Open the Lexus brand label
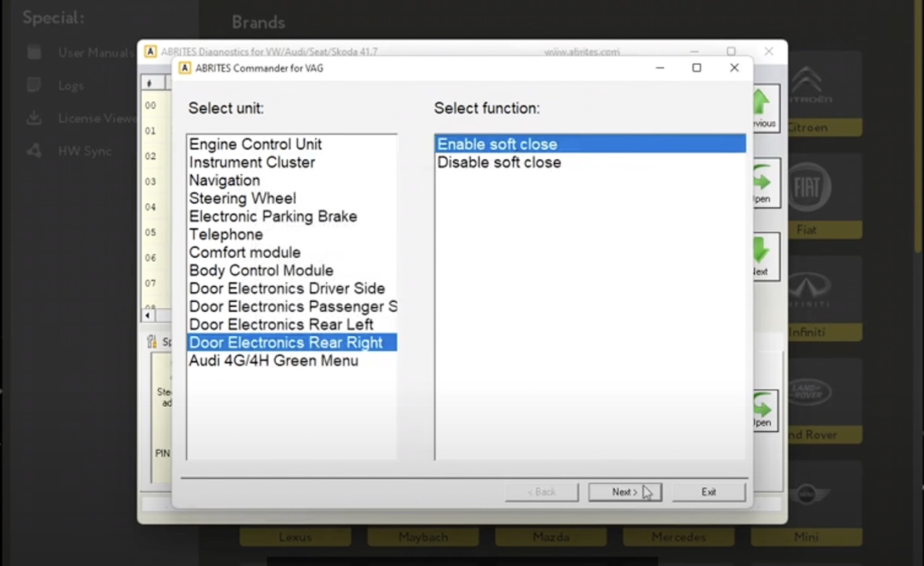Image resolution: width=924 pixels, height=566 pixels. pyautogui.click(x=295, y=537)
